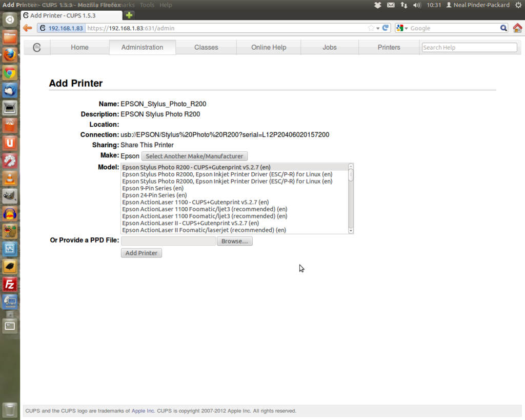Open System Monitor from the dock
Viewport: 525px width, 420px height.
point(10,249)
